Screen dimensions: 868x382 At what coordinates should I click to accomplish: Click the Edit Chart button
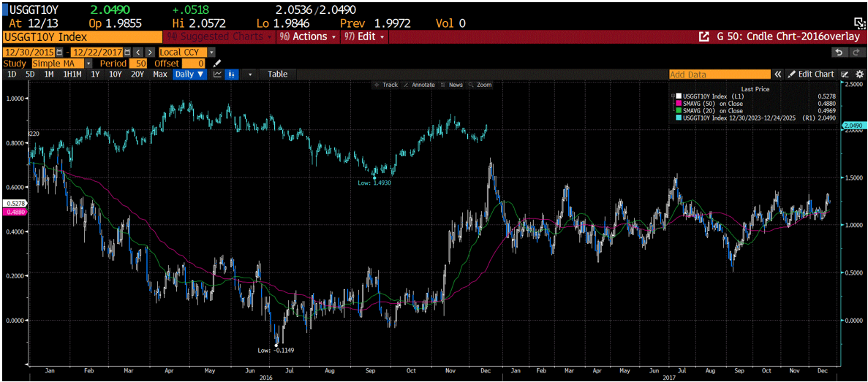tap(811, 74)
